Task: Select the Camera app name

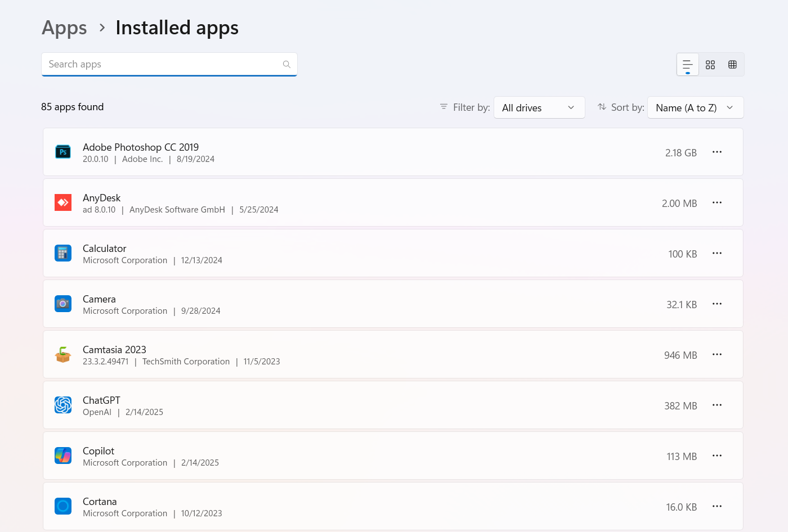Action: click(x=99, y=299)
